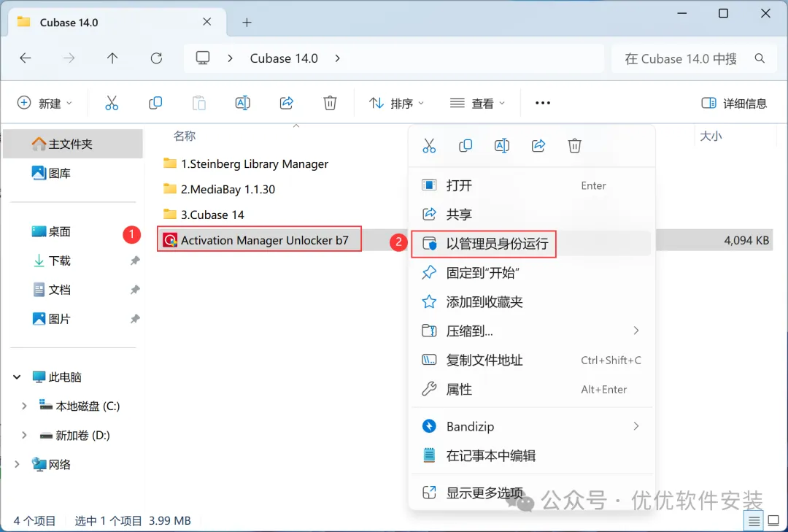Click the 4,094 KB size cell
The width and height of the screenshot is (788, 532).
pos(746,241)
